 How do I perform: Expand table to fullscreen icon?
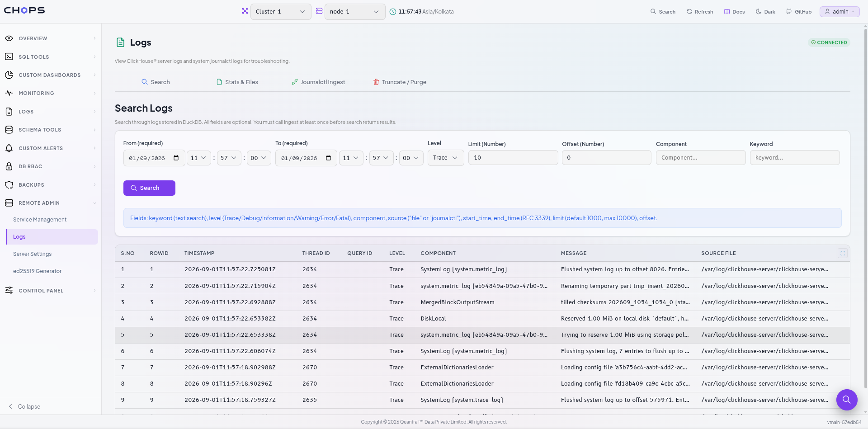coord(843,254)
